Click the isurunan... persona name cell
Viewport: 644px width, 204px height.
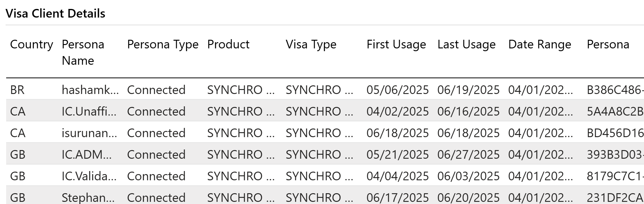(89, 133)
